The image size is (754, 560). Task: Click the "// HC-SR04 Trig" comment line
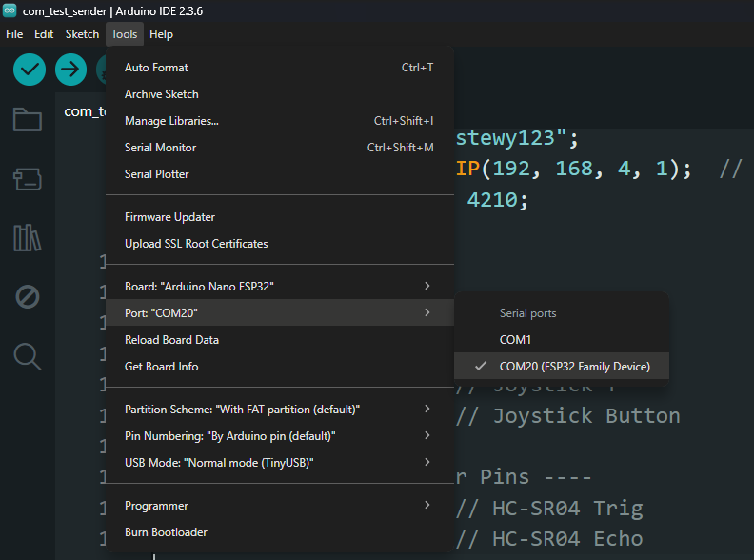[x=549, y=508]
